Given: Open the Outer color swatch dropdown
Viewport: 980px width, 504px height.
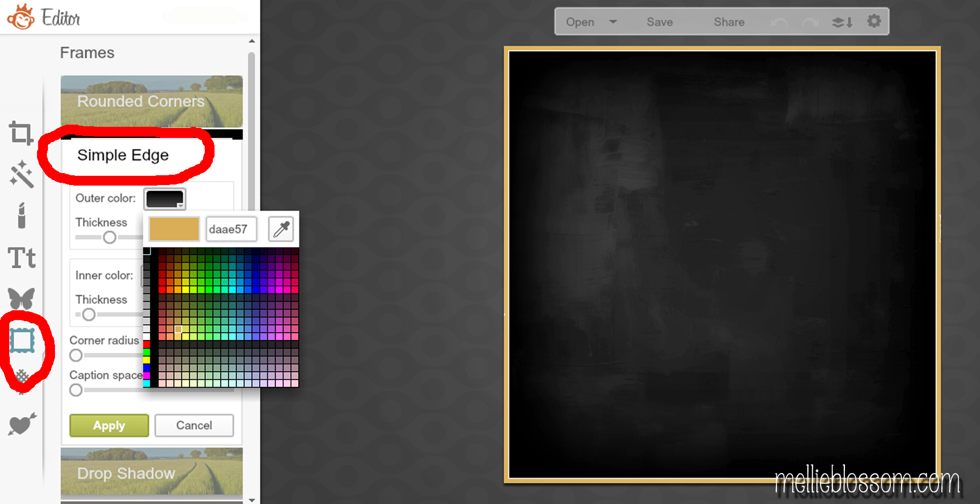Looking at the screenshot, I should pyautogui.click(x=164, y=199).
